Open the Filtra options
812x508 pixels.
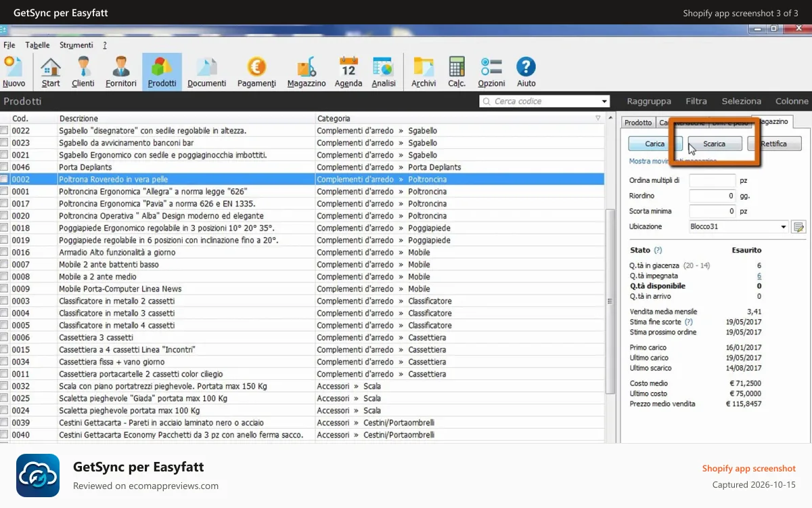tap(696, 101)
